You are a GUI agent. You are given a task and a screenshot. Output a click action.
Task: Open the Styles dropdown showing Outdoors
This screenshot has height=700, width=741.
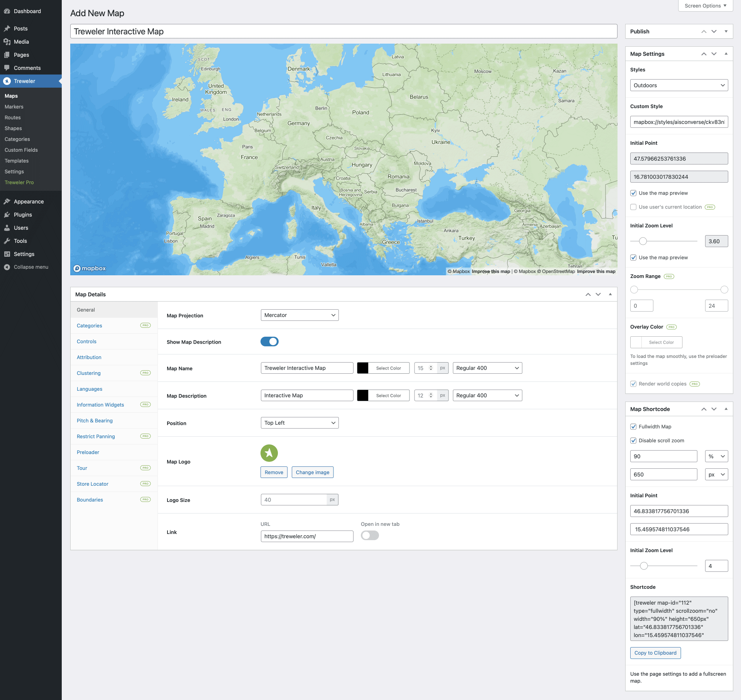[x=679, y=85]
